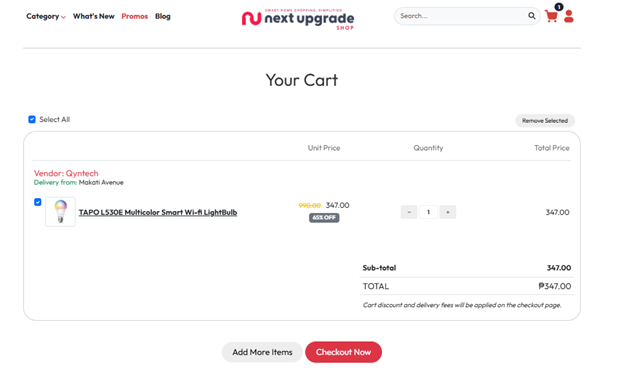The height and width of the screenshot is (375, 624).
Task: Click the Makati Avenue delivery text
Action: tap(101, 183)
